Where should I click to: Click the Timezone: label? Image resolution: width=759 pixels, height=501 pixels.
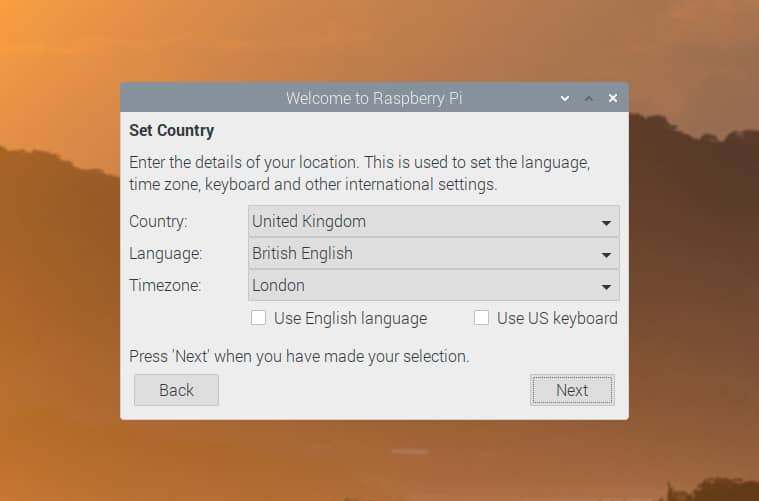[165, 286]
